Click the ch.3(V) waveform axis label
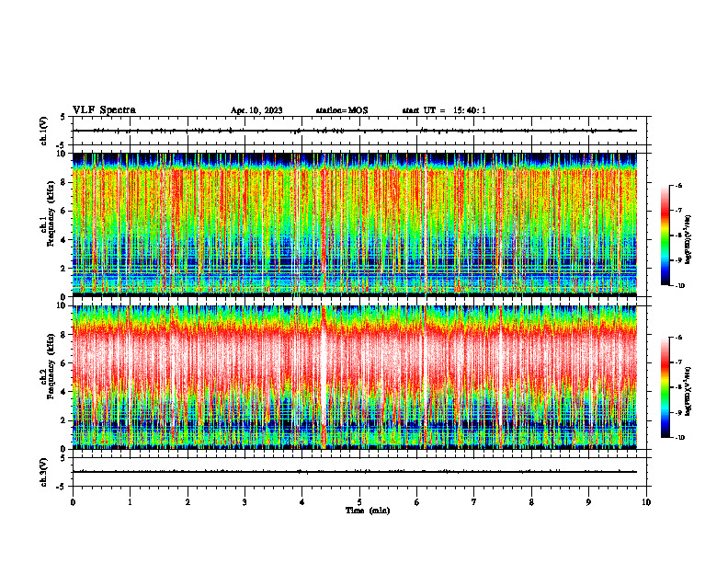The height and width of the screenshot is (563, 728). 44,472
